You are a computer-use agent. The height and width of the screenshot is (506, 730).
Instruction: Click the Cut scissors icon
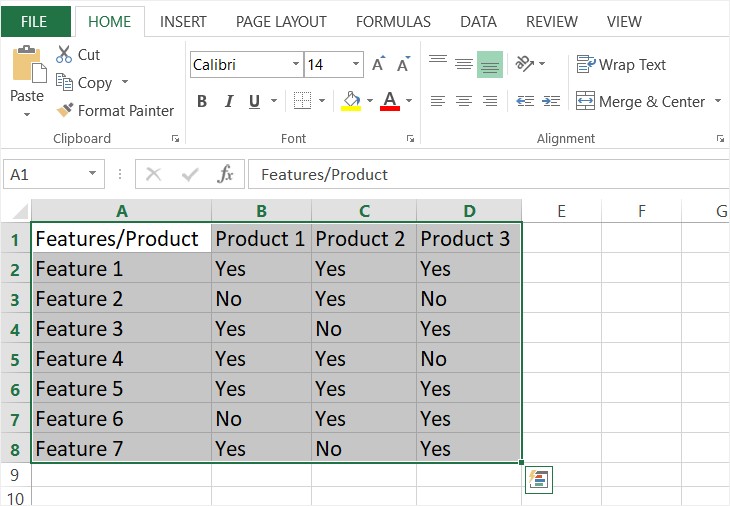64,54
